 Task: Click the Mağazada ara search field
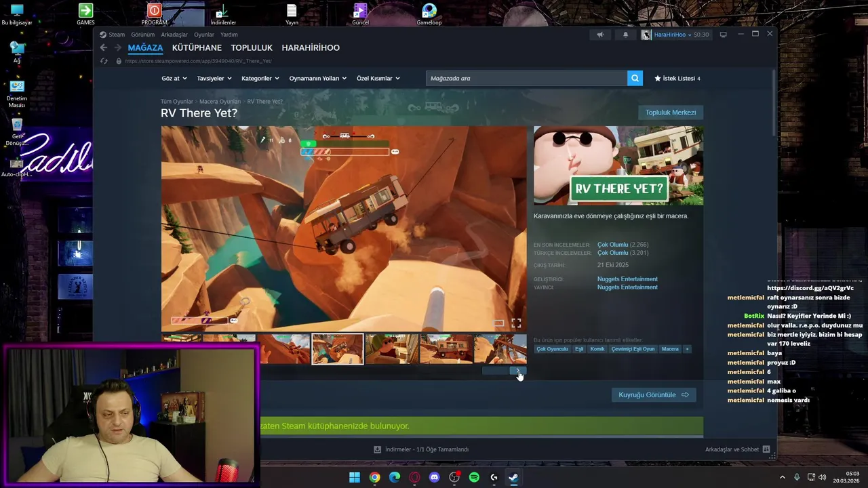tap(526, 78)
